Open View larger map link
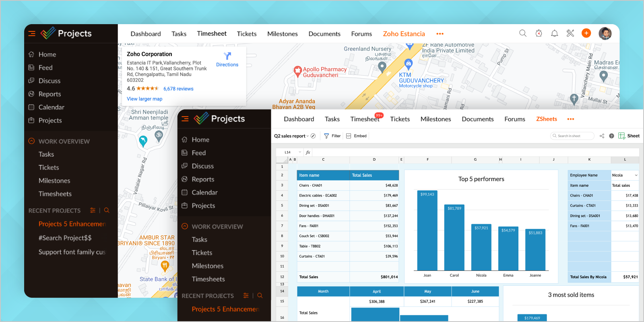 (144, 99)
